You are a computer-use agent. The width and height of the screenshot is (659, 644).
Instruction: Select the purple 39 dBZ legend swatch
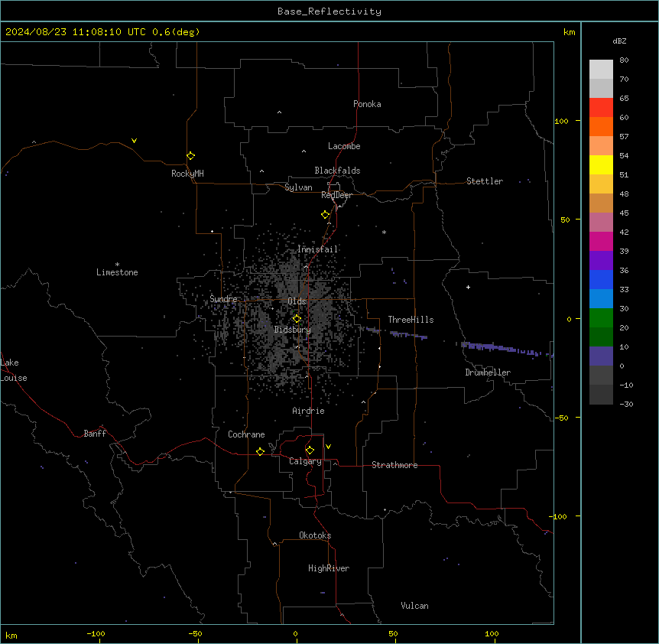click(x=601, y=260)
